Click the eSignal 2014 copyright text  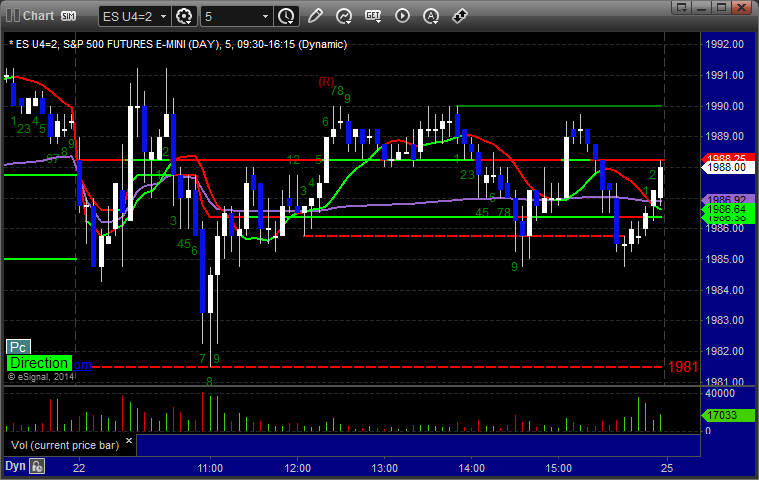41,376
